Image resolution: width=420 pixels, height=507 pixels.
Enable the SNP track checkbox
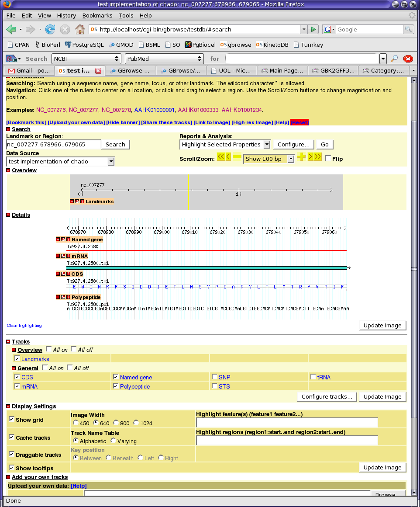tap(214, 377)
